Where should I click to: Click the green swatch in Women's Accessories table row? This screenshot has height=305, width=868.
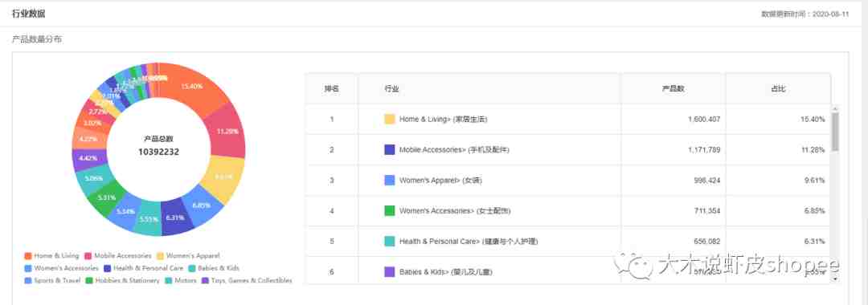coord(389,210)
